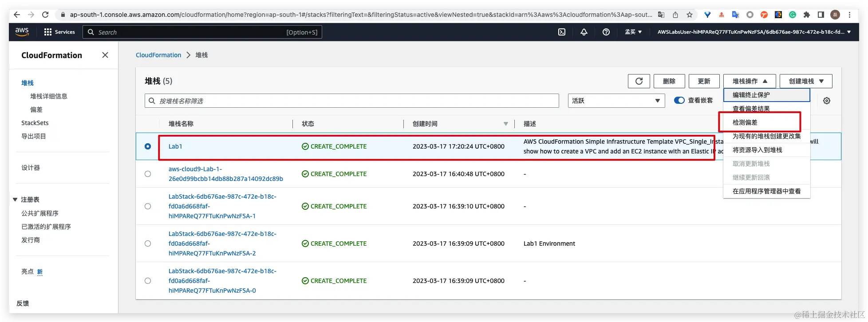Reload the browser page

point(45,15)
